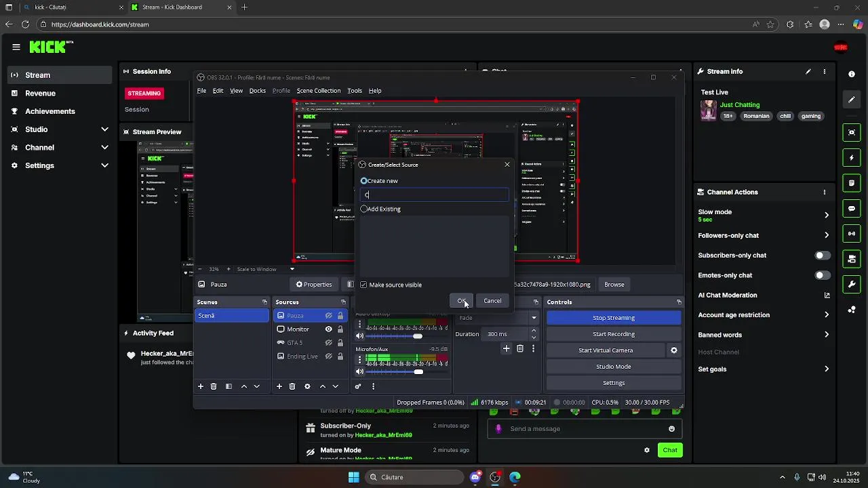The image size is (868, 488).
Task: Open Edit menu in OBS
Action: coord(218,91)
